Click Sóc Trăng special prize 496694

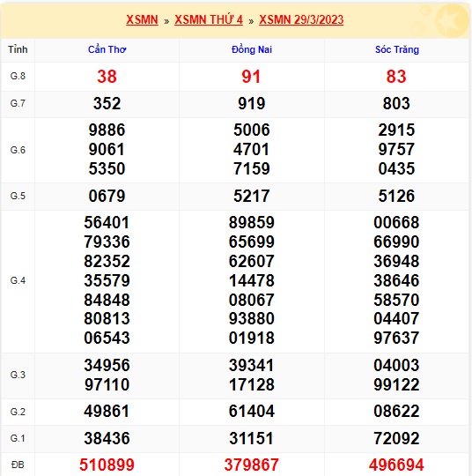[x=396, y=465]
